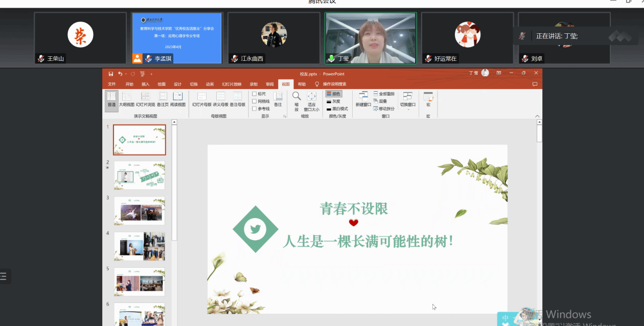Open Slide Sorter view (幻灯片浏览)
This screenshot has width=644, height=326.
click(x=145, y=99)
